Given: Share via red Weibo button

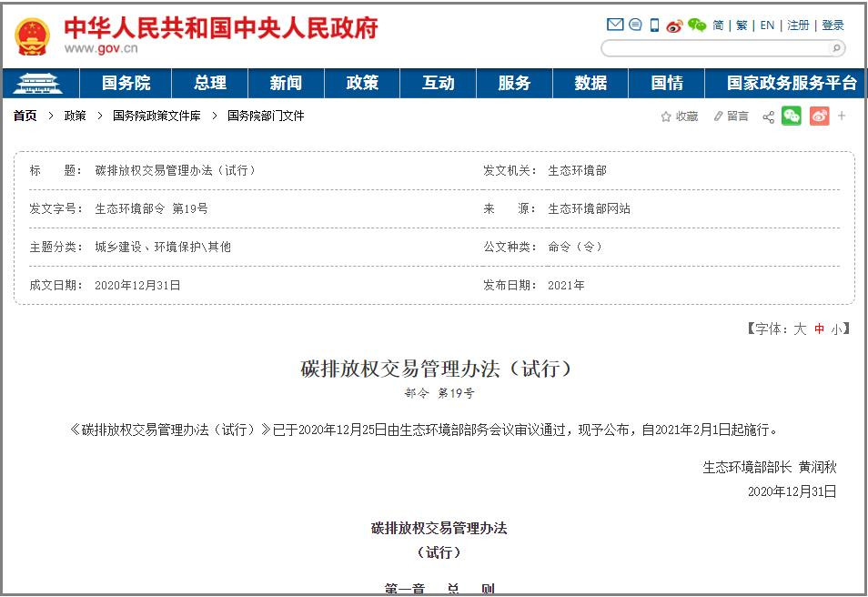Looking at the screenshot, I should 819,116.
